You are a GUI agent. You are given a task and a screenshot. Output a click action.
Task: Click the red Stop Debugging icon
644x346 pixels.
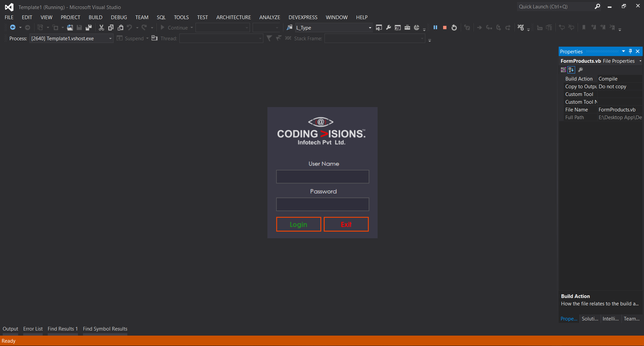[445, 28]
